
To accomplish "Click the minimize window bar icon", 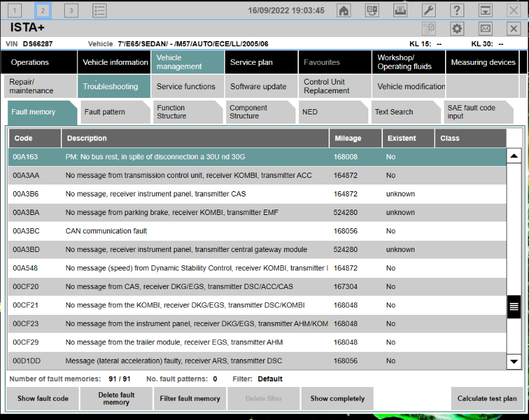I will click(x=485, y=11).
